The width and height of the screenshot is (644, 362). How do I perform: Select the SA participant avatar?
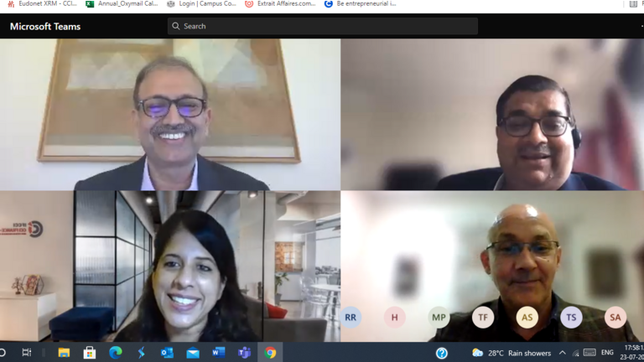[x=615, y=317]
